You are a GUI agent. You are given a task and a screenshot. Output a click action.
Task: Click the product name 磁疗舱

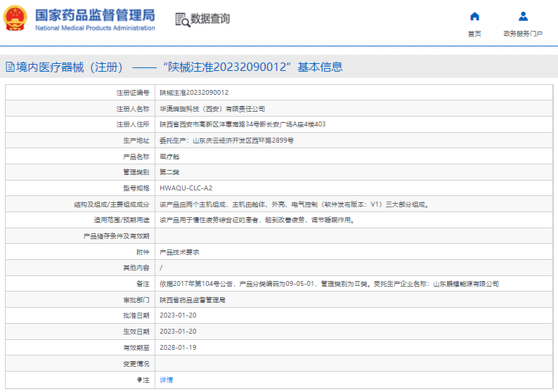(x=169, y=157)
